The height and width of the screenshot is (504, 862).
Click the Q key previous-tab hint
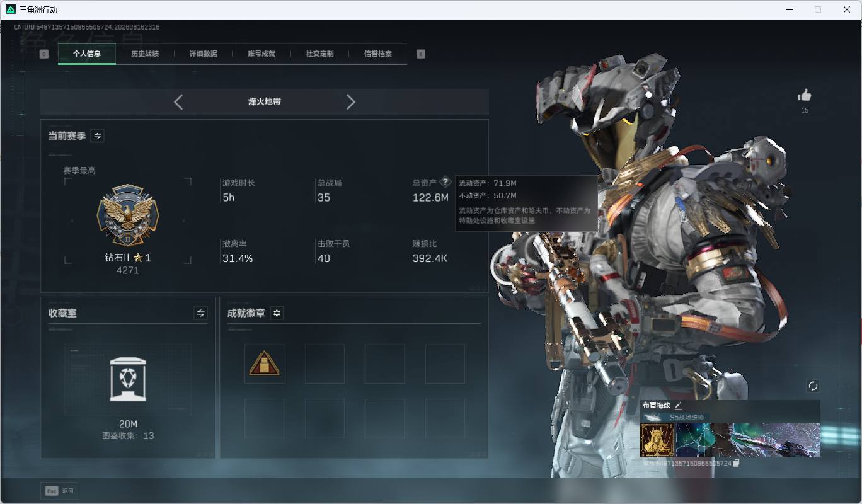(x=44, y=54)
